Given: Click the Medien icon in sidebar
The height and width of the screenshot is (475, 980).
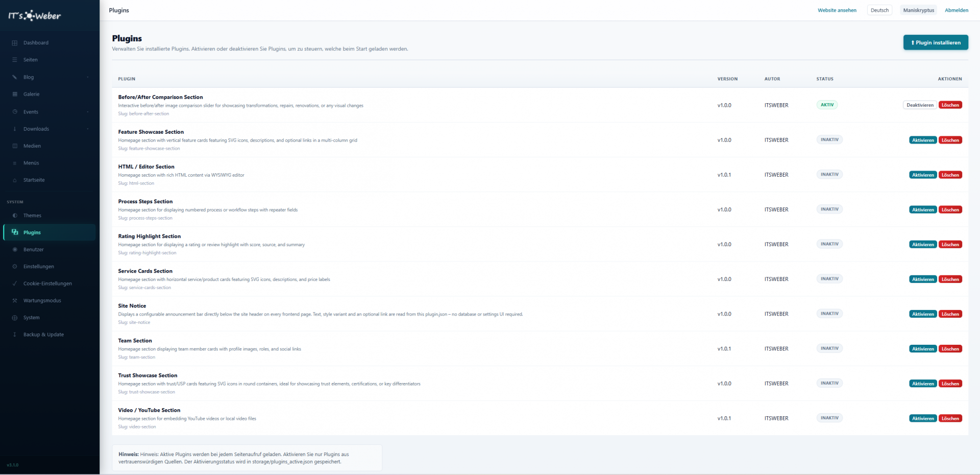Looking at the screenshot, I should click(15, 146).
